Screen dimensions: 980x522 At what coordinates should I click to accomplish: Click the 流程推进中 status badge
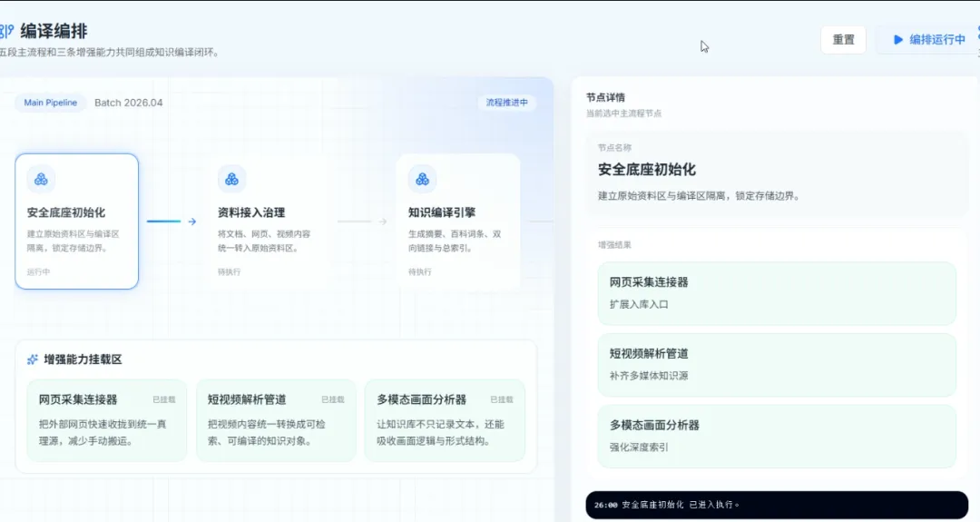507,103
